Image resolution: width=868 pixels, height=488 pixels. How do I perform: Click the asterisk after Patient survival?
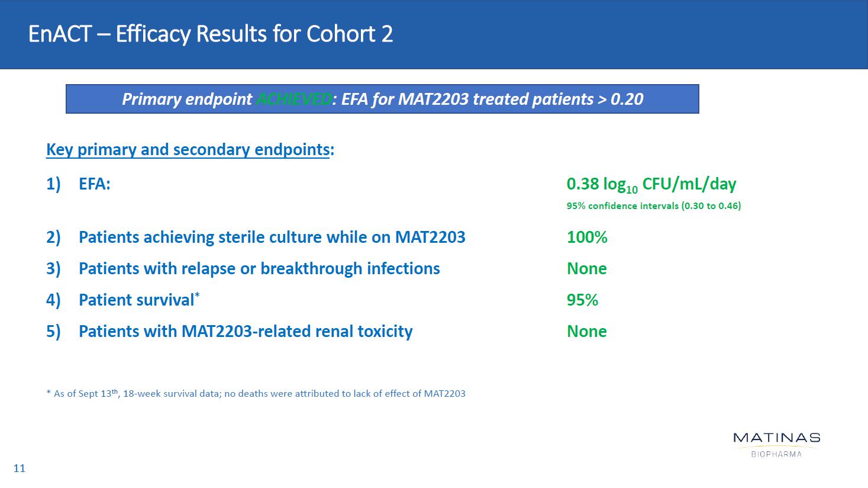tap(197, 295)
